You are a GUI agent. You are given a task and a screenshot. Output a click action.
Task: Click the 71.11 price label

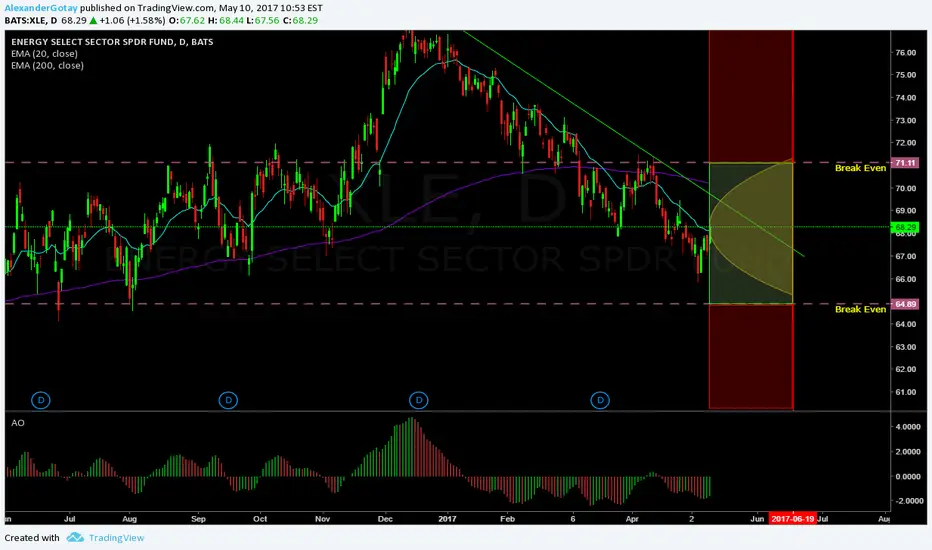(x=905, y=163)
